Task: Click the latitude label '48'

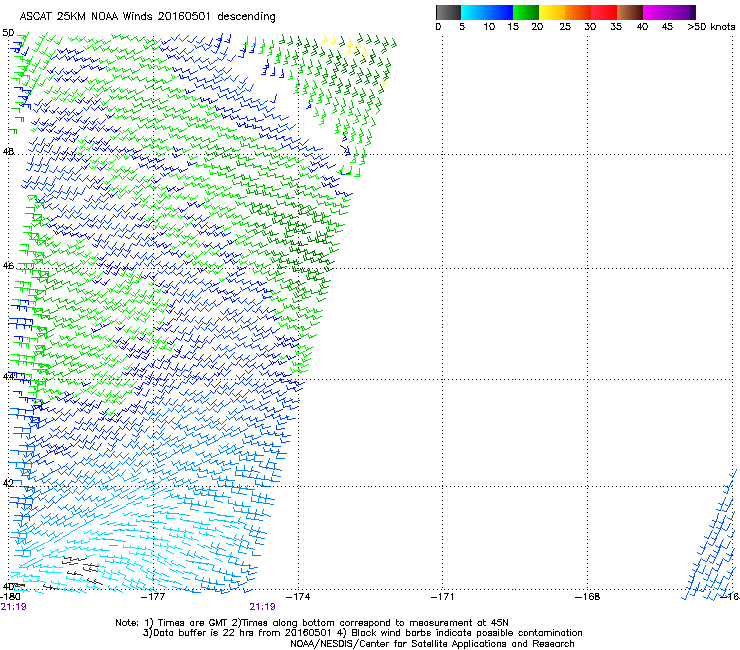Action: 8,152
